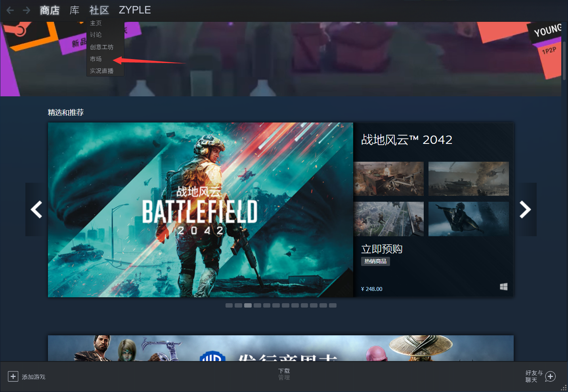This screenshot has width=568, height=392.
Task: Click the friends chat bubble plus icon
Action: 551,377
